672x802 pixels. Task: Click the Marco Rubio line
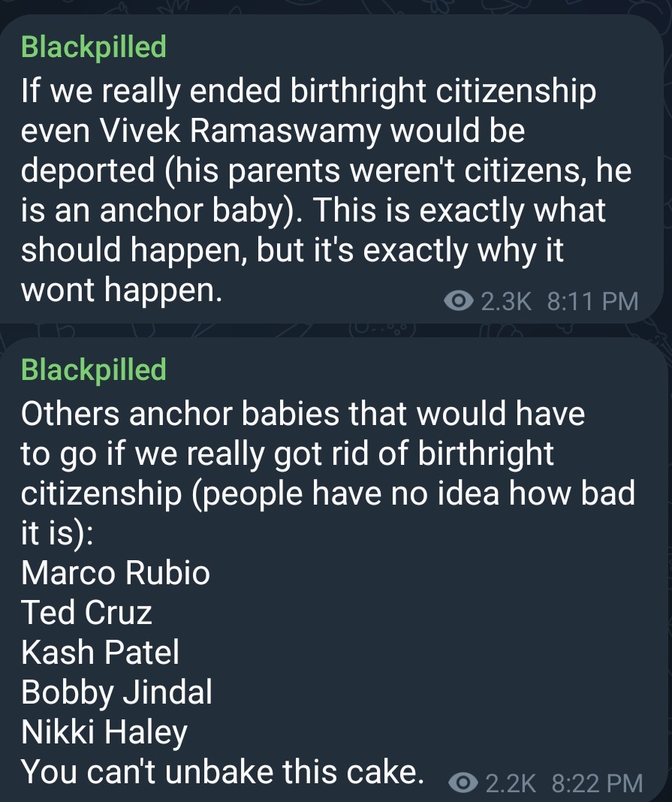pyautogui.click(x=116, y=572)
